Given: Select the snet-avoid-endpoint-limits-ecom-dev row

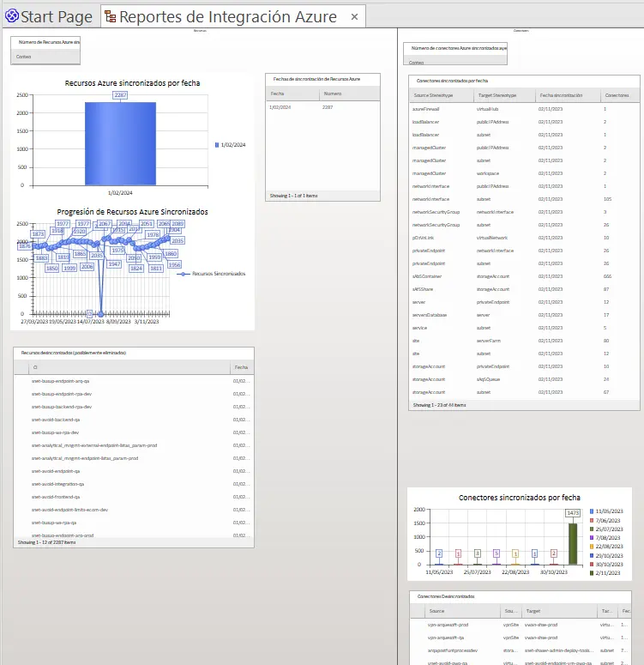Looking at the screenshot, I should [134, 510].
